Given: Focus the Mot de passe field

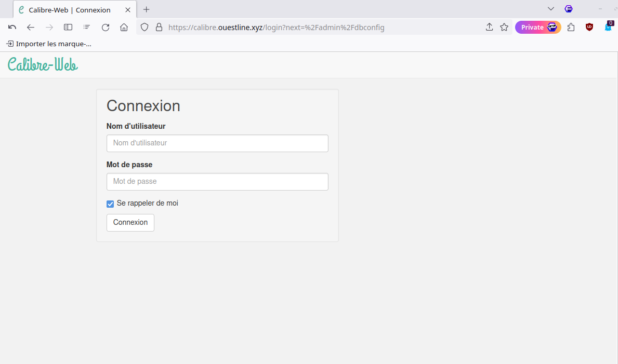Looking at the screenshot, I should [217, 182].
